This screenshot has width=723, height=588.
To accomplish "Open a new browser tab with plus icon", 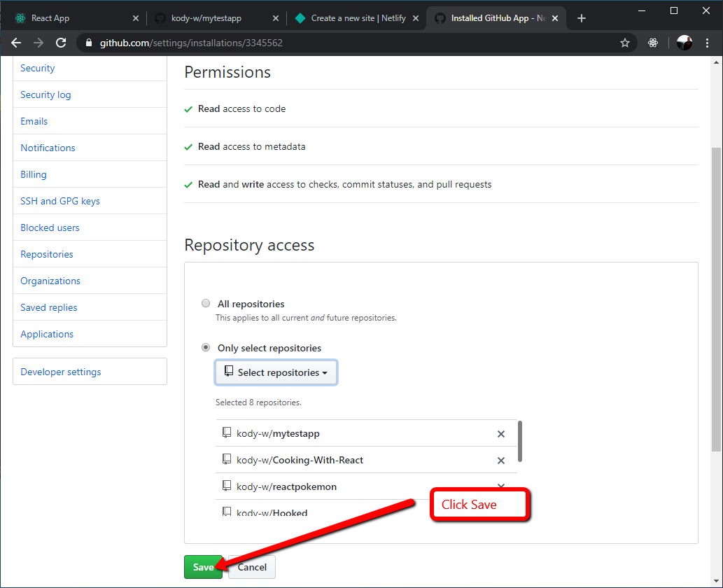I will (582, 18).
